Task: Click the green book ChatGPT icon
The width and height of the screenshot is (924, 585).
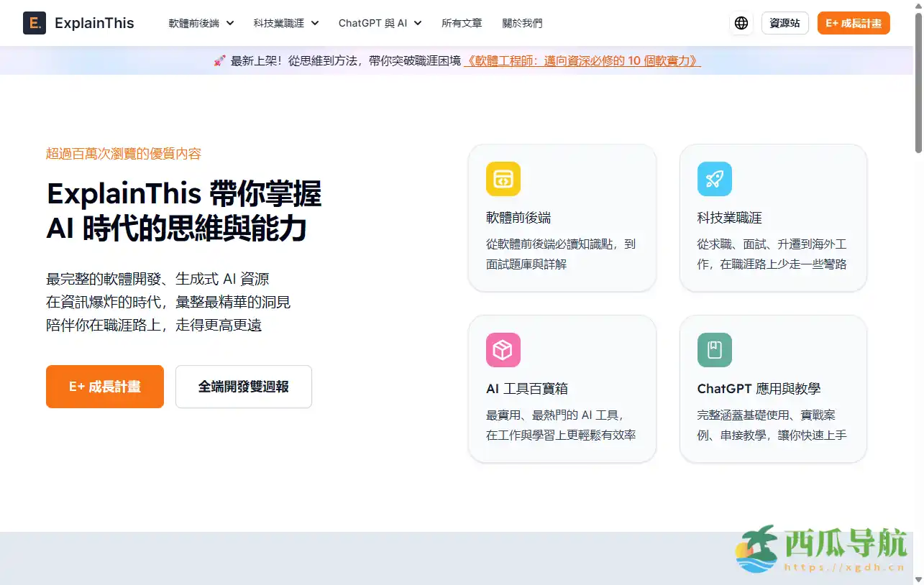Action: [x=714, y=350]
